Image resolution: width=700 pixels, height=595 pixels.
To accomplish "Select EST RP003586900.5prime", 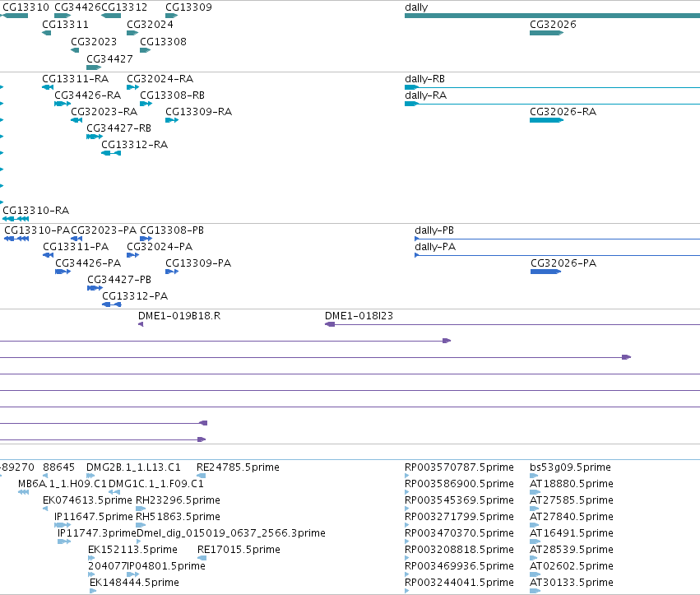I will coord(407,492).
